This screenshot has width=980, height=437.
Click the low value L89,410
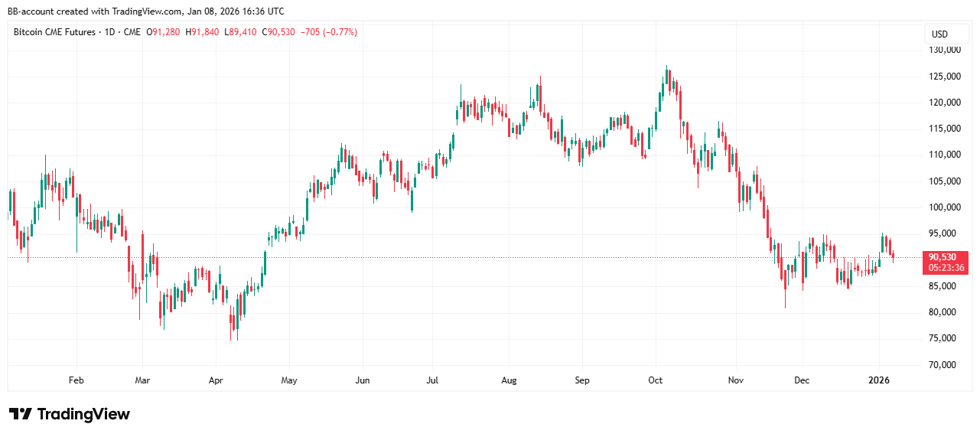241,32
